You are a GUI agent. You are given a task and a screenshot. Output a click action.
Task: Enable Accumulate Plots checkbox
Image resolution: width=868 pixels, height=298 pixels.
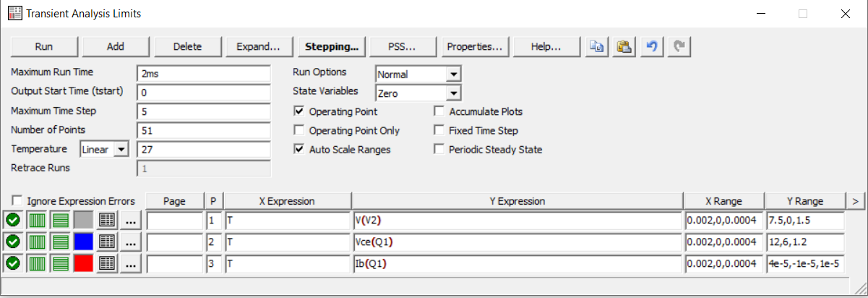(x=439, y=112)
